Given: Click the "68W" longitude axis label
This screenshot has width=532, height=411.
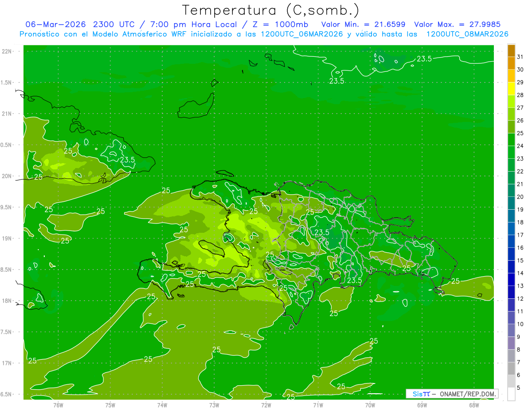Looking at the screenshot, I should pos(474,405).
